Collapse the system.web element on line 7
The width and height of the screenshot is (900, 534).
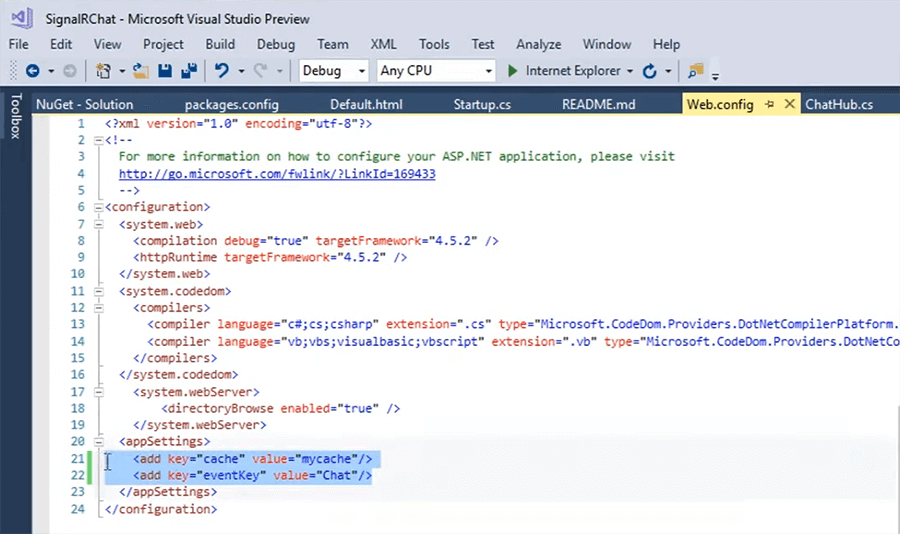coord(99,224)
